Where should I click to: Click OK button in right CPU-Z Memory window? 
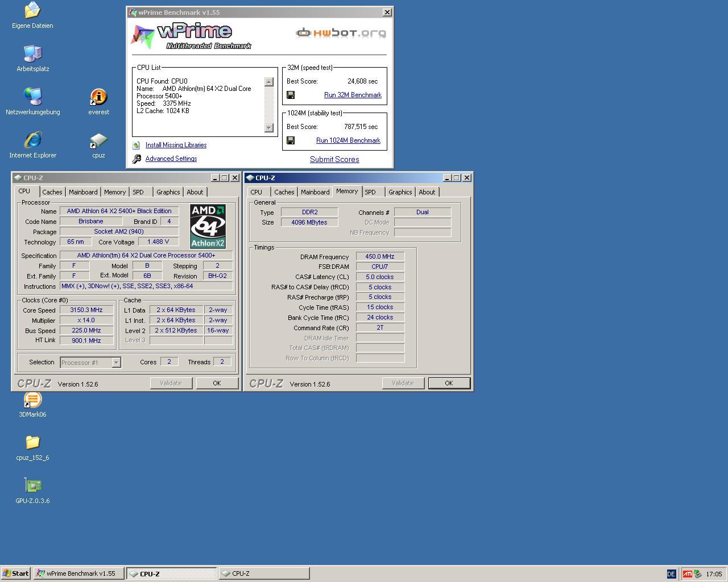(x=449, y=383)
